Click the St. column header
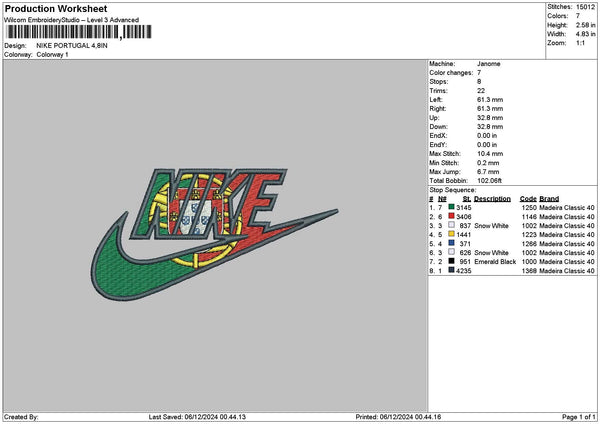 [x=466, y=199]
